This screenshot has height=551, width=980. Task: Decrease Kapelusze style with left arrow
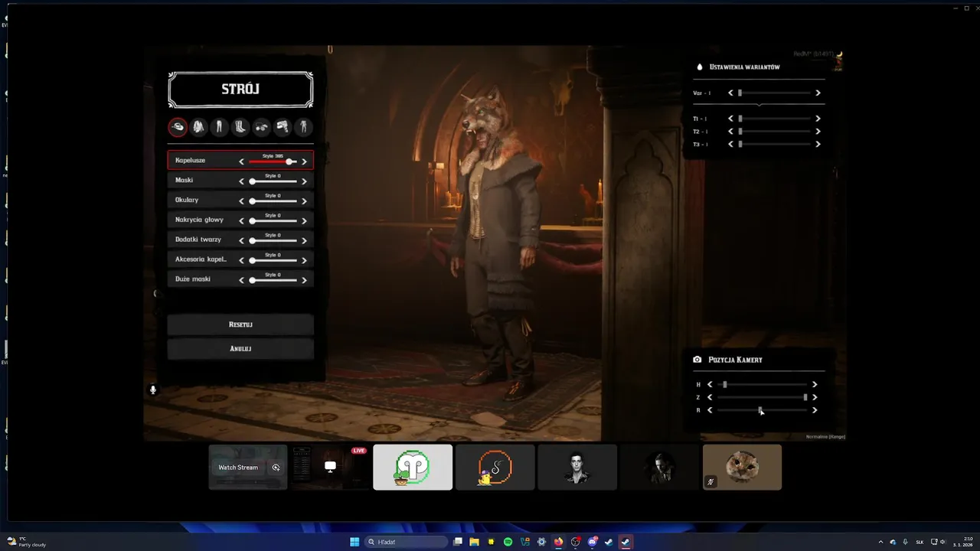point(242,161)
